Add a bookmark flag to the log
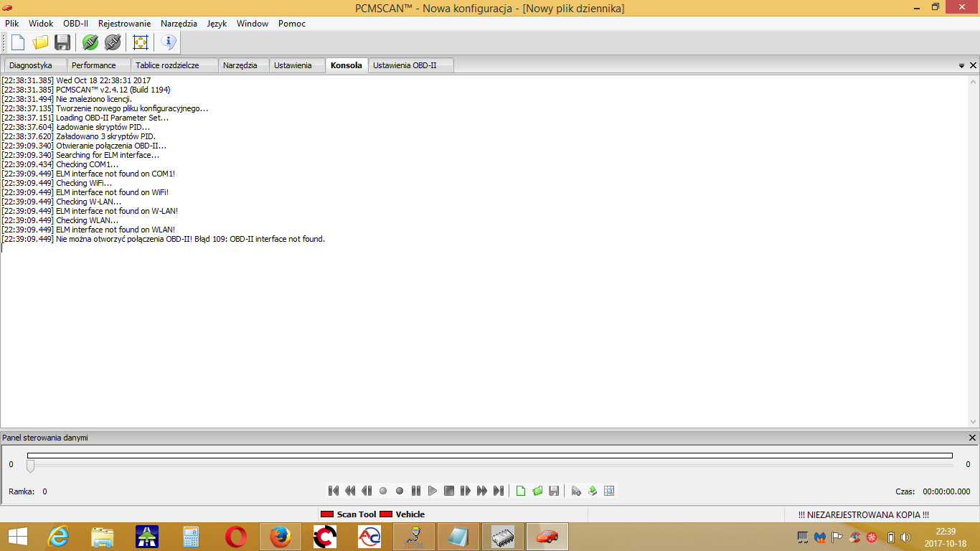This screenshot has width=980, height=551. tap(576, 491)
